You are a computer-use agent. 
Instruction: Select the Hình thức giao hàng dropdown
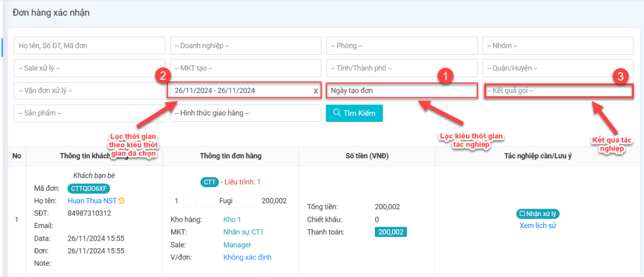pos(245,113)
